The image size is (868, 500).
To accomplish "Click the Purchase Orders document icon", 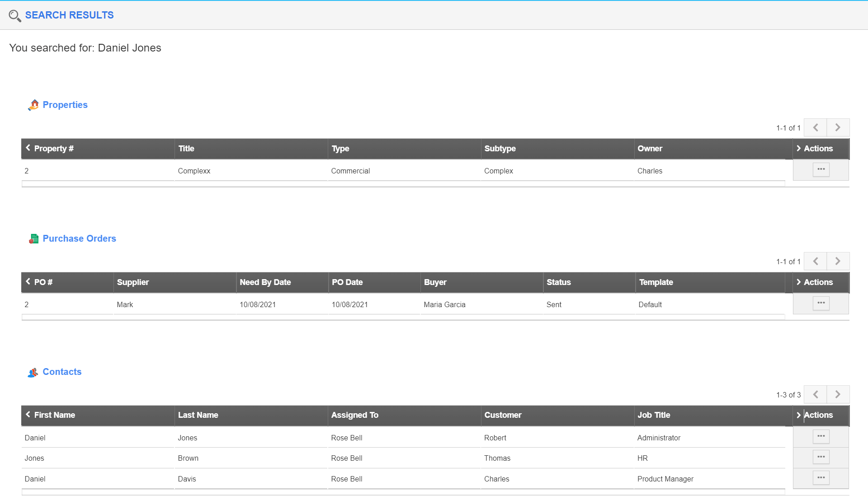I will pyautogui.click(x=33, y=238).
